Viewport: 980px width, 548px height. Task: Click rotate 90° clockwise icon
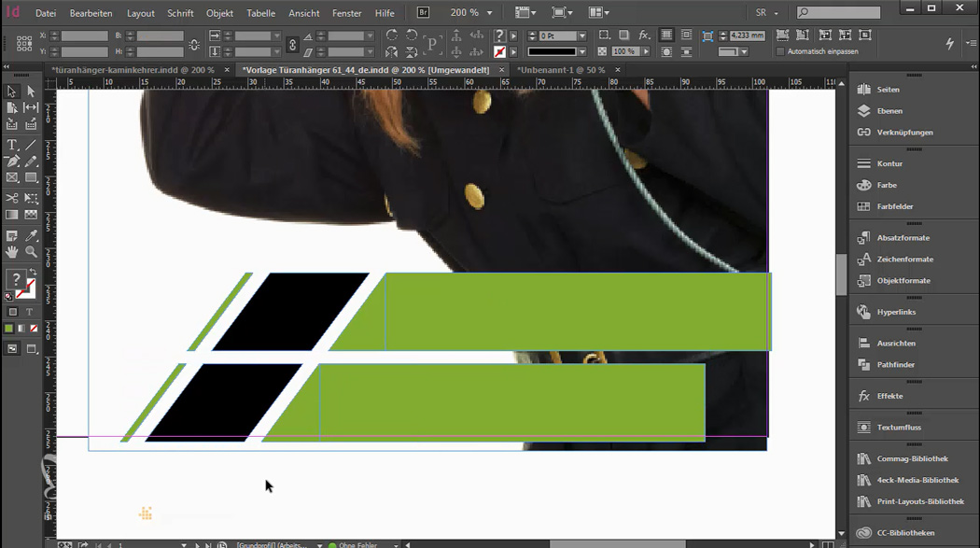click(392, 35)
